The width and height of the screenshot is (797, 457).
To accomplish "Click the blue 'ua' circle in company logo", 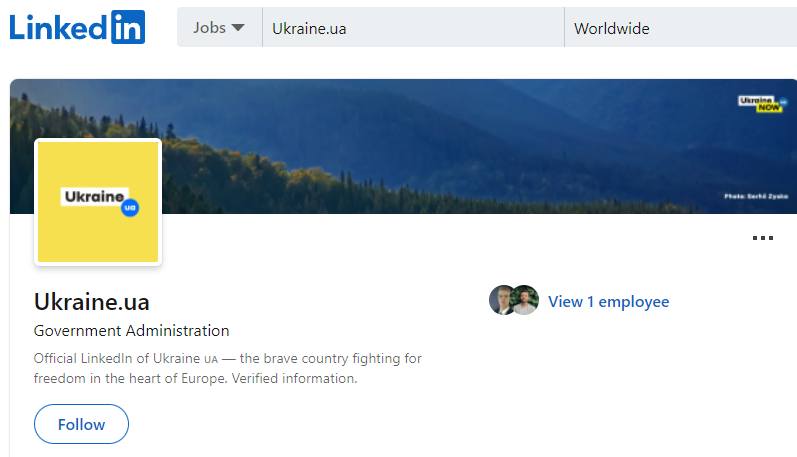I will pos(129,208).
